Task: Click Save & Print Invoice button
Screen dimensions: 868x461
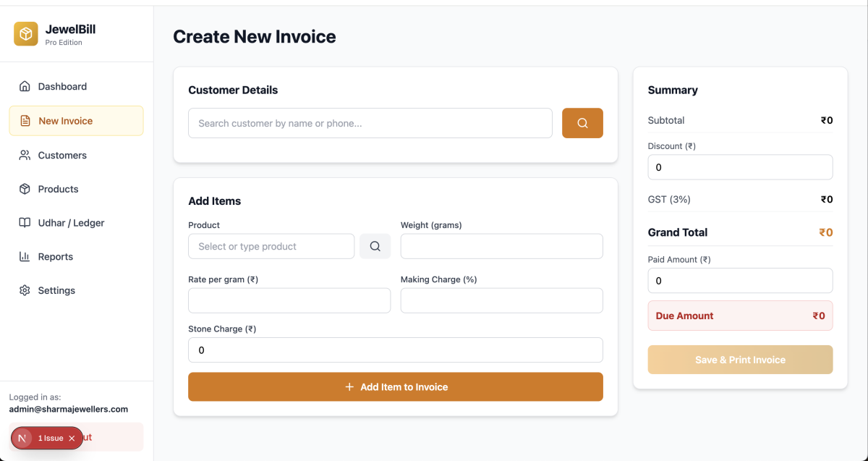Action: pos(740,360)
